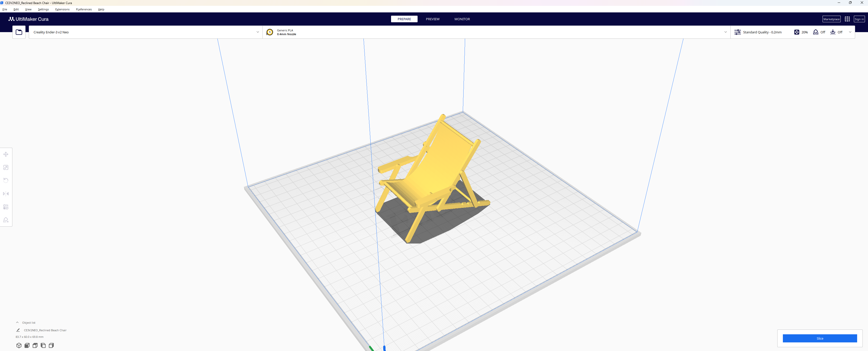The width and height of the screenshot is (868, 351).
Task: Switch to right side view cube icon
Action: [x=51, y=345]
